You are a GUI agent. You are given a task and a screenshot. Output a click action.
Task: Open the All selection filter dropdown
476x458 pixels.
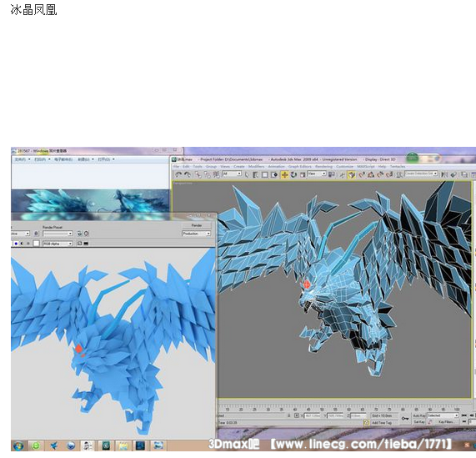pyautogui.click(x=232, y=174)
